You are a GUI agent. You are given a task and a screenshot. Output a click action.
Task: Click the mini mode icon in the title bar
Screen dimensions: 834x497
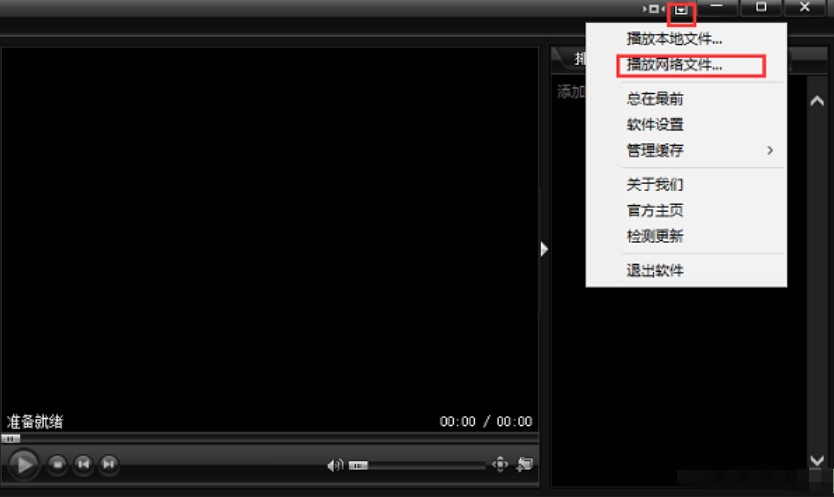click(x=654, y=9)
